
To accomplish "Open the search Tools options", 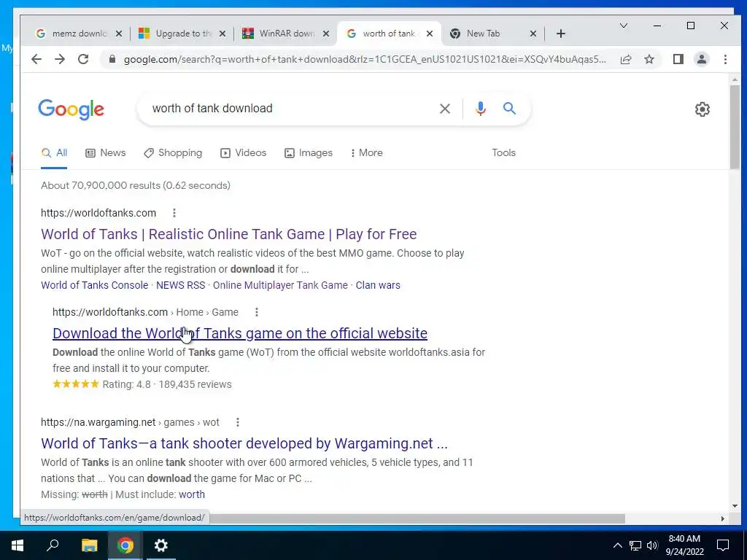I will tap(503, 153).
